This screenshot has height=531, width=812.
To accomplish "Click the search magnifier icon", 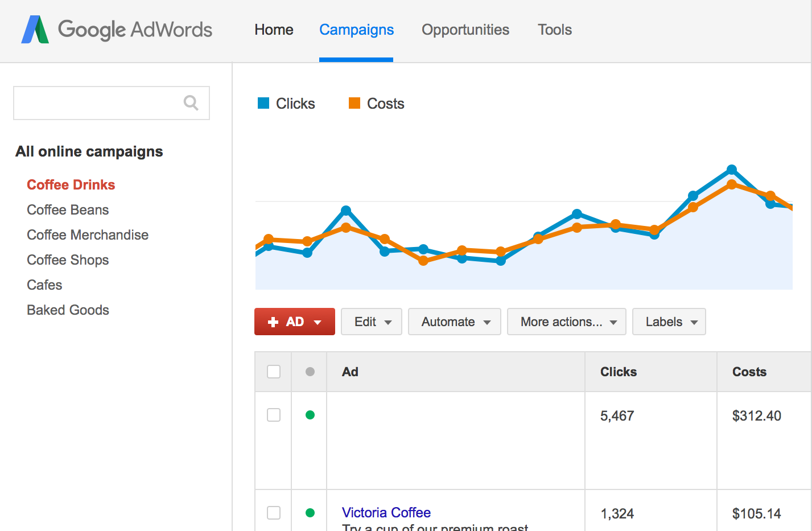I will point(191,103).
